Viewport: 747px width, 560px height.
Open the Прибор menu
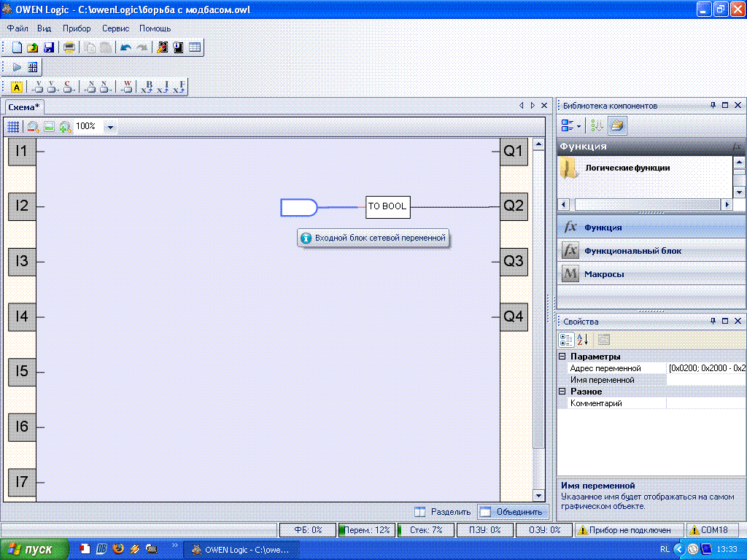click(77, 28)
